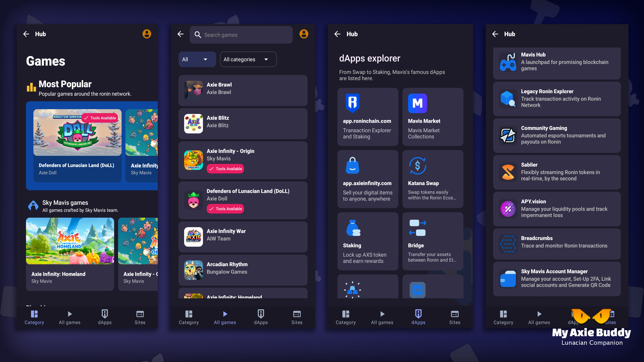The height and width of the screenshot is (362, 644).
Task: Select Category tab on search screen
Action: 189,317
